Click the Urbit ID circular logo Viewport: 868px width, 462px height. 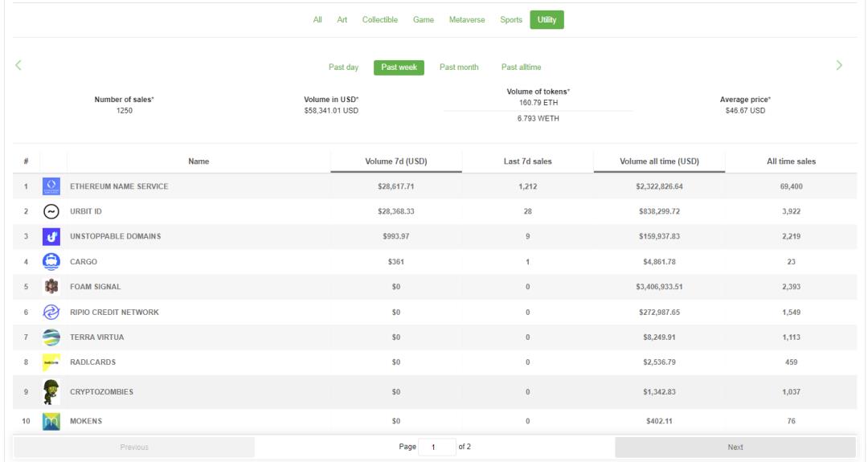coord(51,211)
